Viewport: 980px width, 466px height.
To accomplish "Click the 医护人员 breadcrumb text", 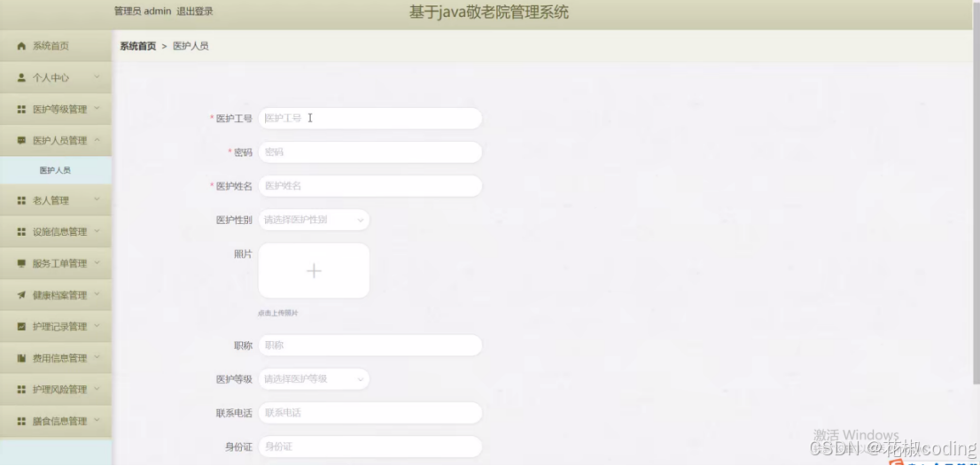I will [191, 46].
